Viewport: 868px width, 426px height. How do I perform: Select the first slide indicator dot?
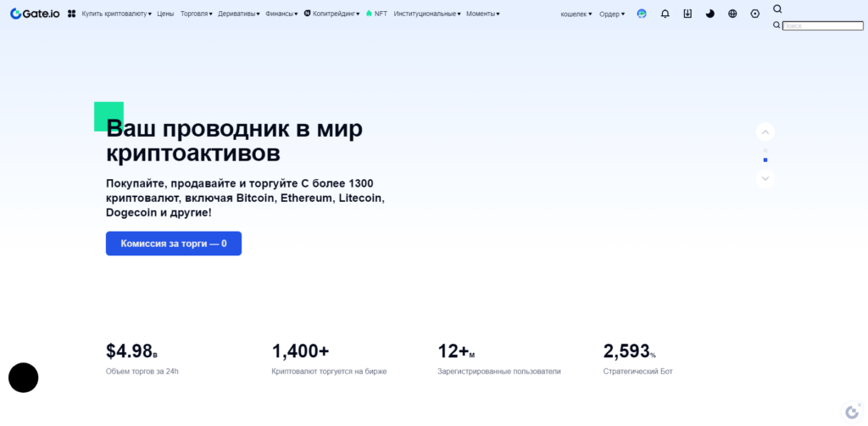tap(765, 150)
